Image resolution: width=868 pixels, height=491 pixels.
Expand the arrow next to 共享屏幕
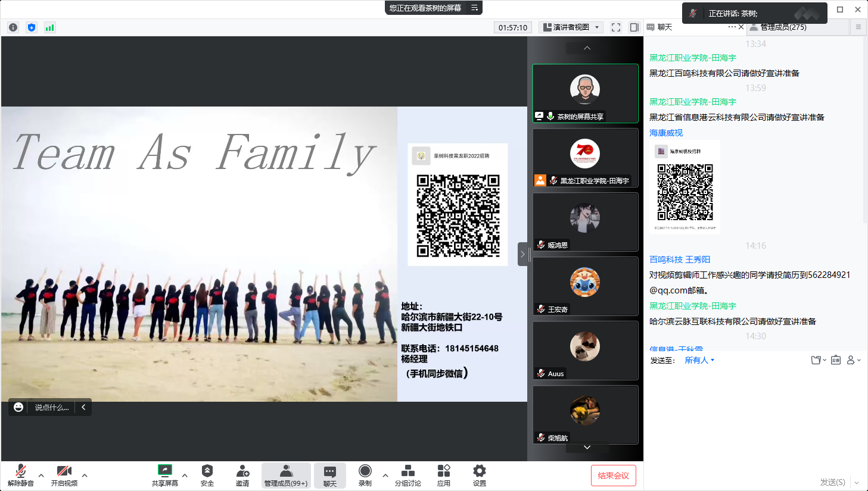tap(185, 475)
